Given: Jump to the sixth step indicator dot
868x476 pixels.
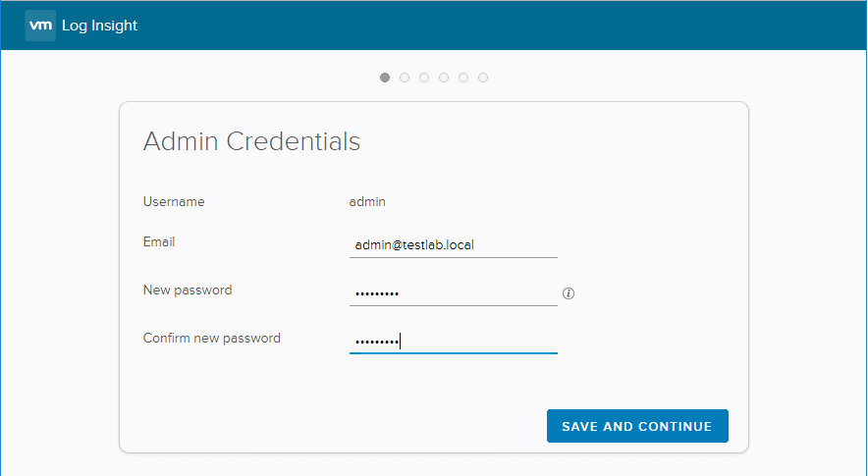Looking at the screenshot, I should click(483, 78).
